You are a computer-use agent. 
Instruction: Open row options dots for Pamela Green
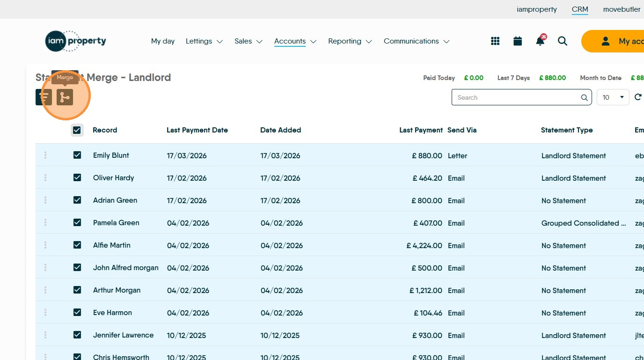click(45, 222)
